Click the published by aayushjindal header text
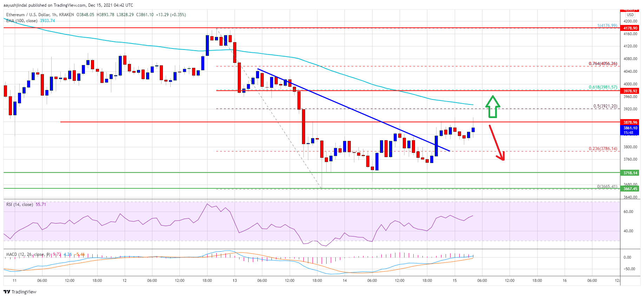Image resolution: width=644 pixels, height=298 pixels. tap(68, 5)
